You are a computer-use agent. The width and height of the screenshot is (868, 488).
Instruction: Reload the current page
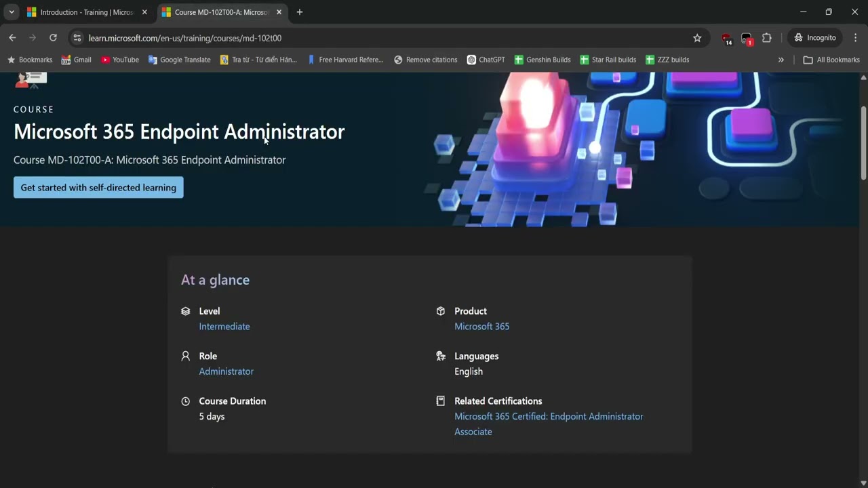[53, 38]
